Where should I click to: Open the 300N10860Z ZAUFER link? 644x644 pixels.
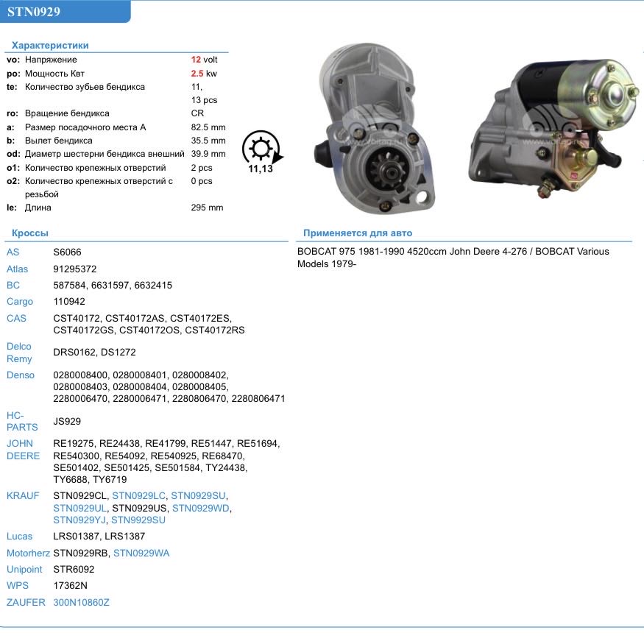pos(81,602)
